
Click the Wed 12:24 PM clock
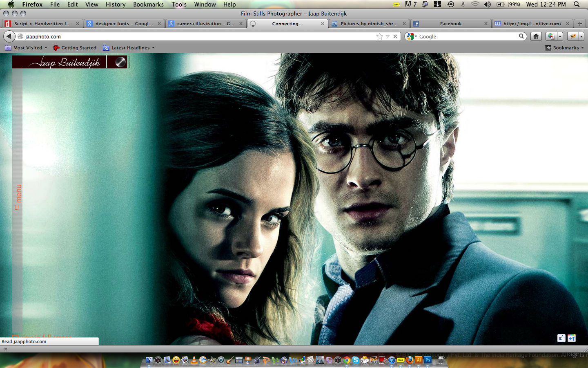(x=546, y=4)
